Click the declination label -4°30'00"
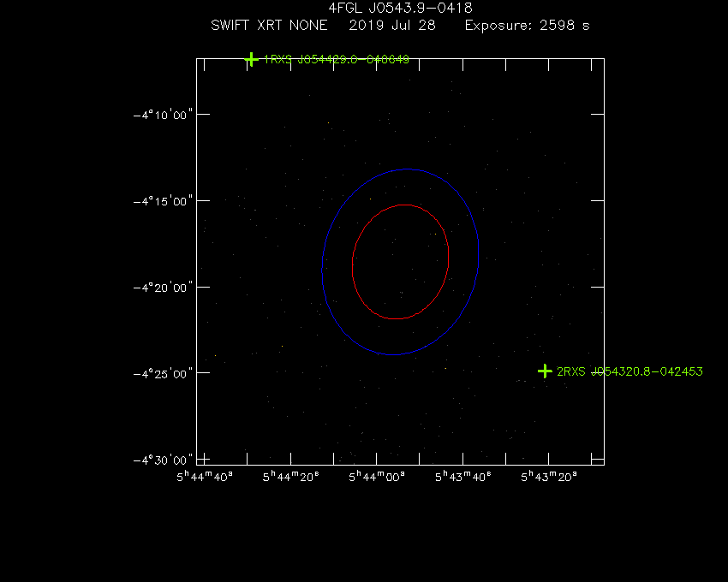Image resolution: width=728 pixels, height=582 pixels. (163, 460)
